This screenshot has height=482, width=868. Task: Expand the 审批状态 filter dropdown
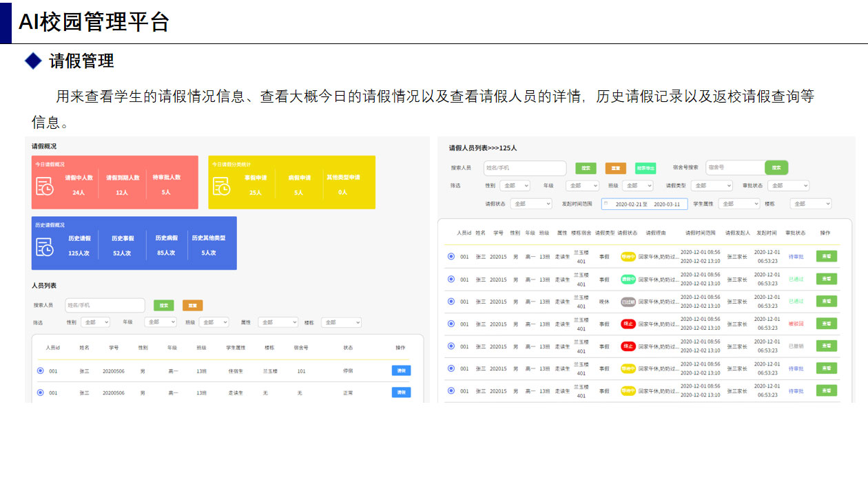click(x=788, y=186)
